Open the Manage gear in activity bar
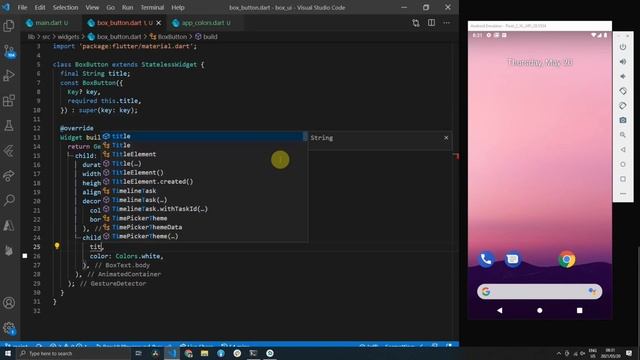Image resolution: width=640 pixels, height=360 pixels. (9, 328)
